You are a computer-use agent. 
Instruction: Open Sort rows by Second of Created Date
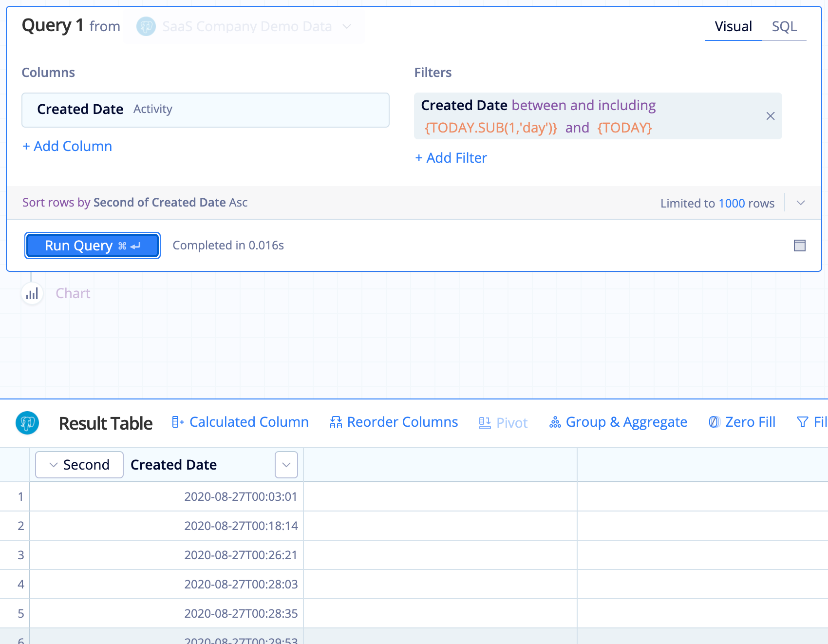pyautogui.click(x=135, y=202)
